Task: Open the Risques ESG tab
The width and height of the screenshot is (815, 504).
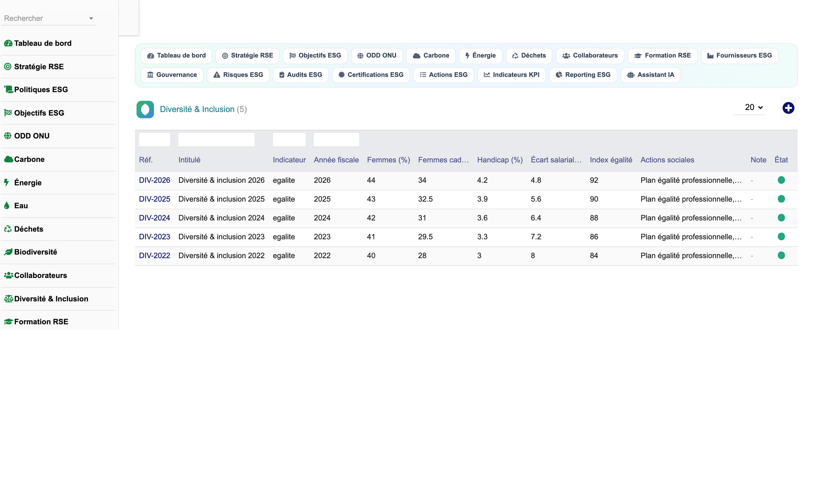Action: [238, 75]
